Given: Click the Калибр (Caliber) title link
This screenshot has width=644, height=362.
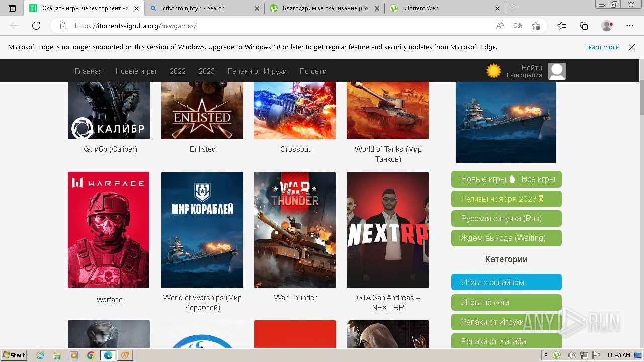Looking at the screenshot, I should click(110, 149).
